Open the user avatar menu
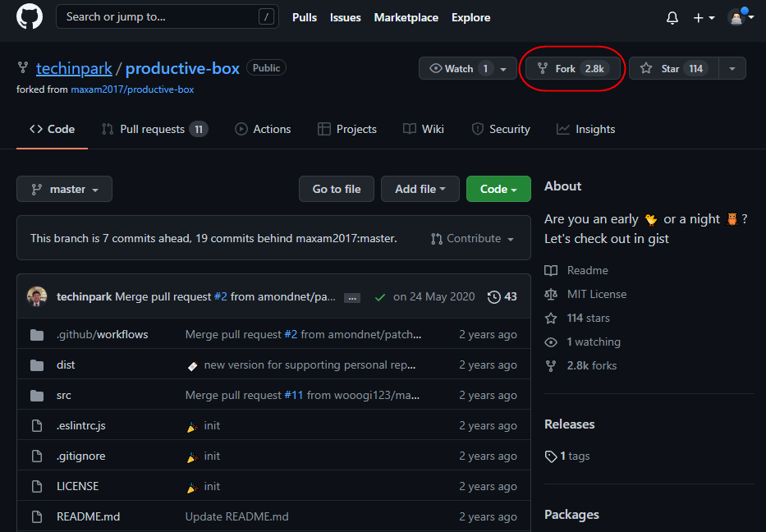Viewport: 766px width, 532px height. tap(740, 17)
